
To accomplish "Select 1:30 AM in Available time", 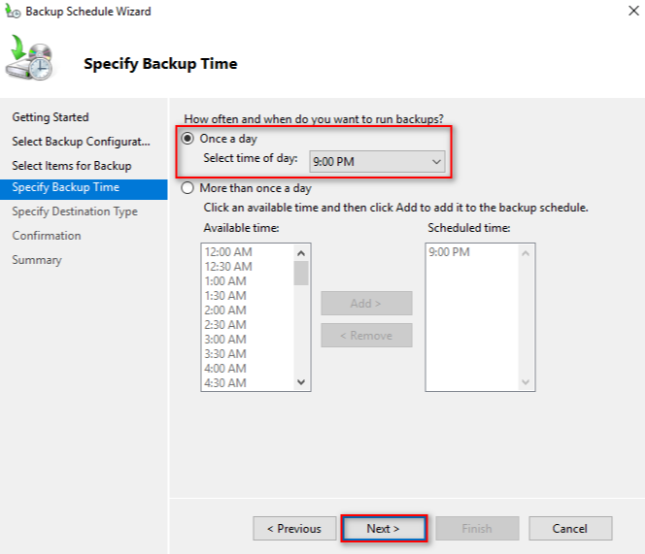I will click(x=225, y=295).
